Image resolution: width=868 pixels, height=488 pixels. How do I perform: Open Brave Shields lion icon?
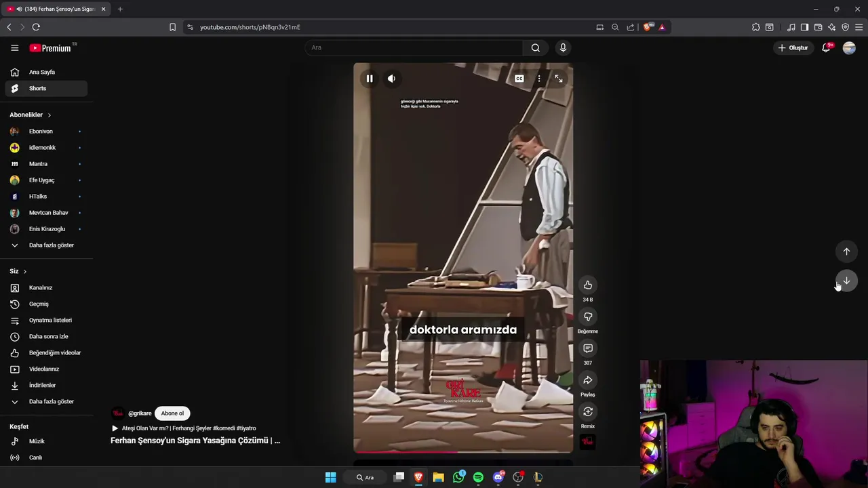(647, 27)
